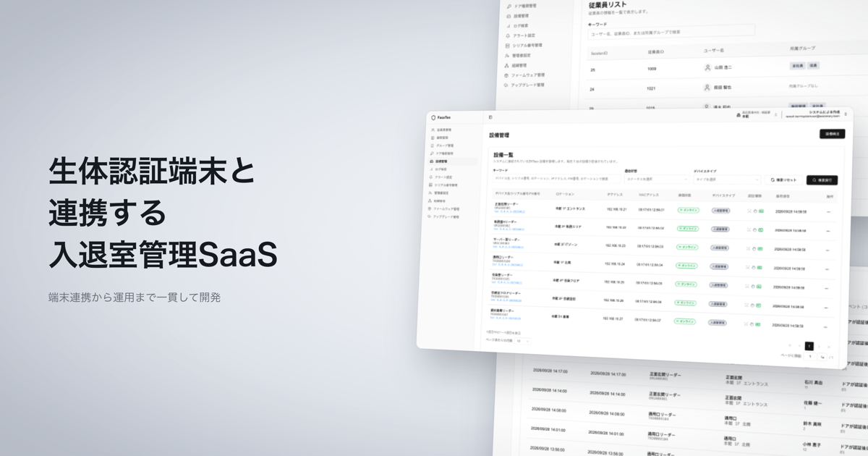
Task: Focus the キーワード input in 設備一覧
Action: [x=558, y=178]
